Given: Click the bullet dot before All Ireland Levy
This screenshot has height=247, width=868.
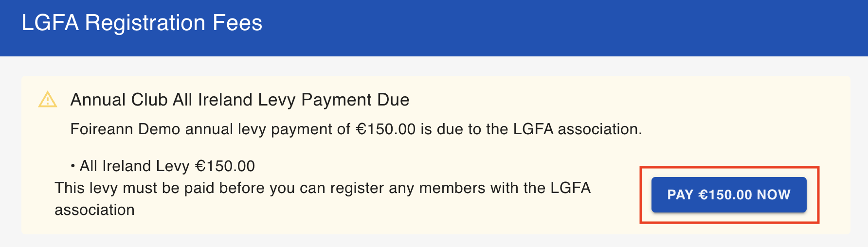Looking at the screenshot, I should click(73, 166).
